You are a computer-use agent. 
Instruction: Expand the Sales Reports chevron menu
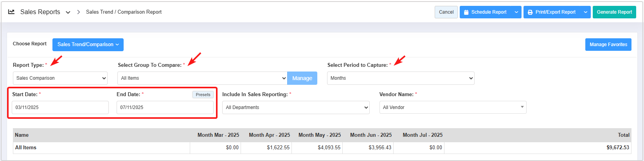[68, 13]
